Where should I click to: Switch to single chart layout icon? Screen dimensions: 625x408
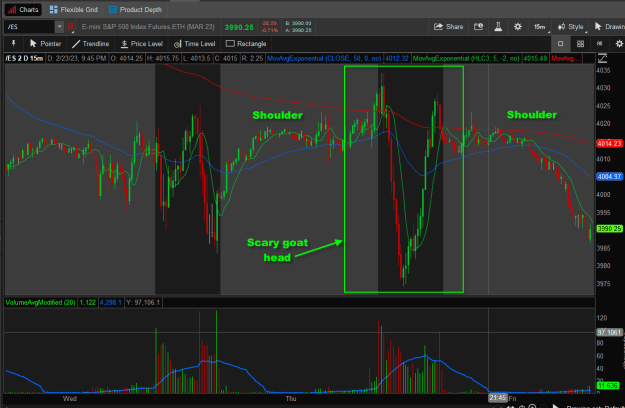[560, 43]
